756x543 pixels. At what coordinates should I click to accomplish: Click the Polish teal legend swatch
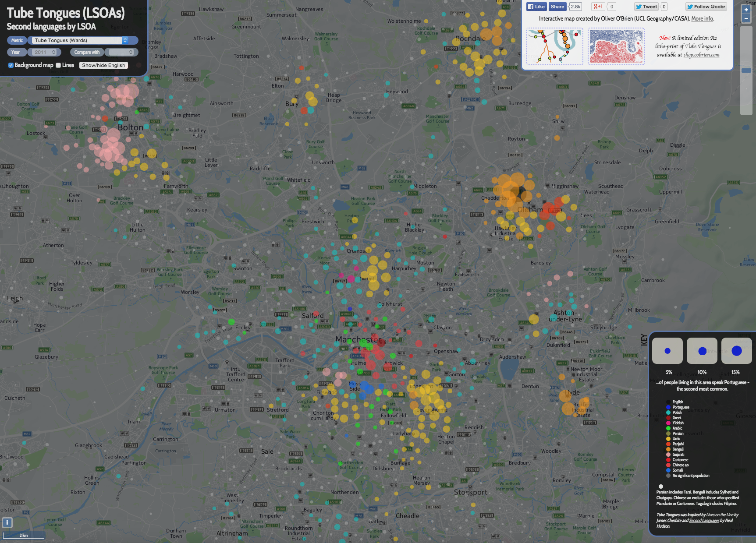pos(668,413)
